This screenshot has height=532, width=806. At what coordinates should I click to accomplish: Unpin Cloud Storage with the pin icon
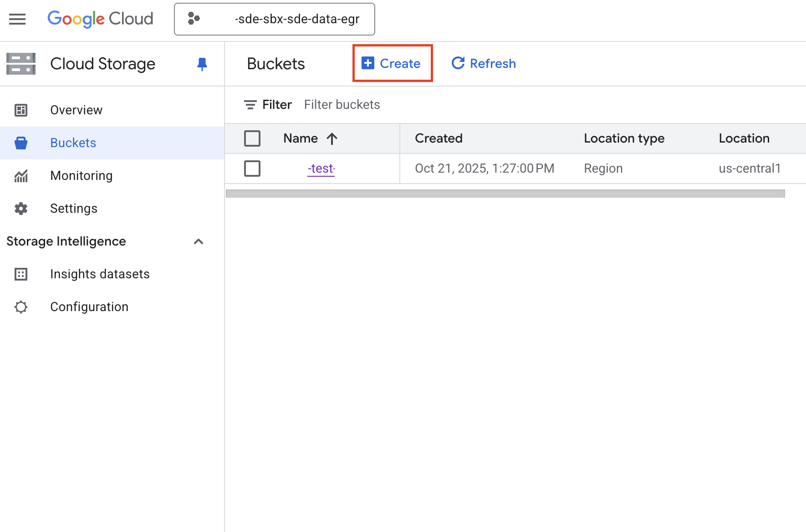[202, 64]
